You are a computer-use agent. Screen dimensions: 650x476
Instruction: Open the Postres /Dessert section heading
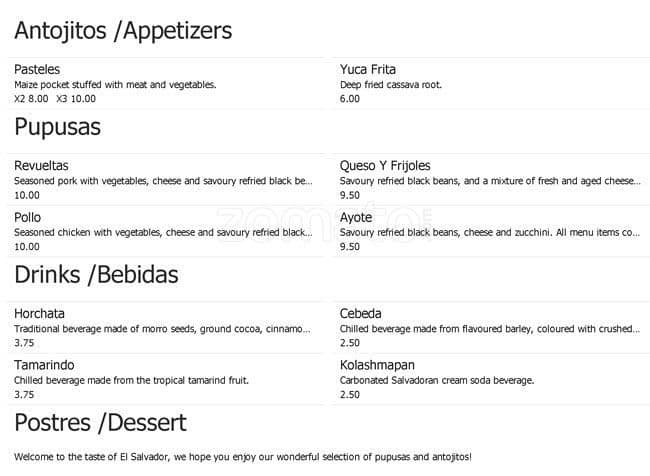click(100, 423)
